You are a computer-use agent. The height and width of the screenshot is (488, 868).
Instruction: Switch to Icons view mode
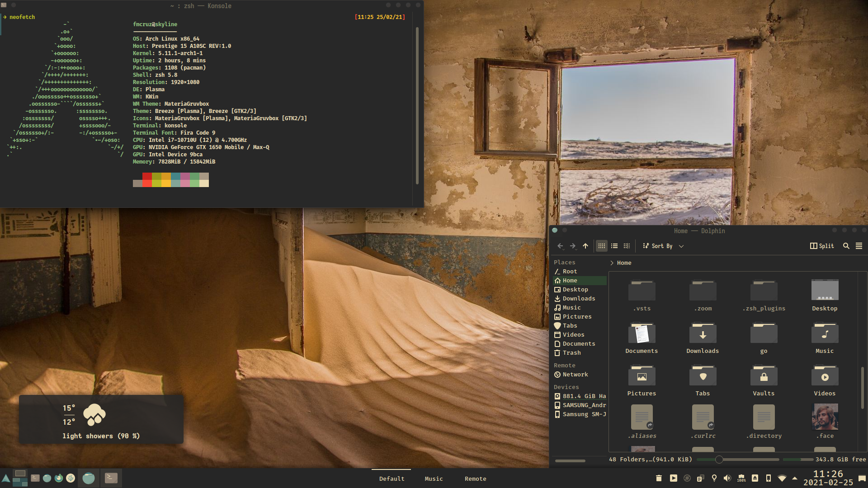click(x=601, y=246)
